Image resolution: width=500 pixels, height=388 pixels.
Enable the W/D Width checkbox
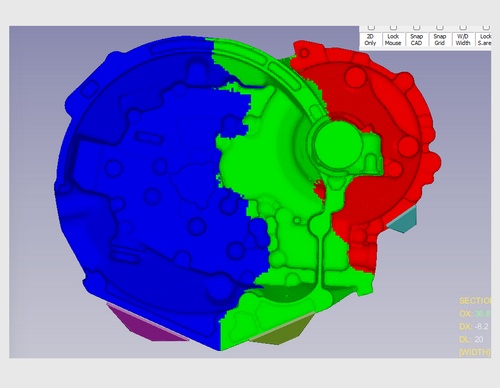pyautogui.click(x=463, y=27)
